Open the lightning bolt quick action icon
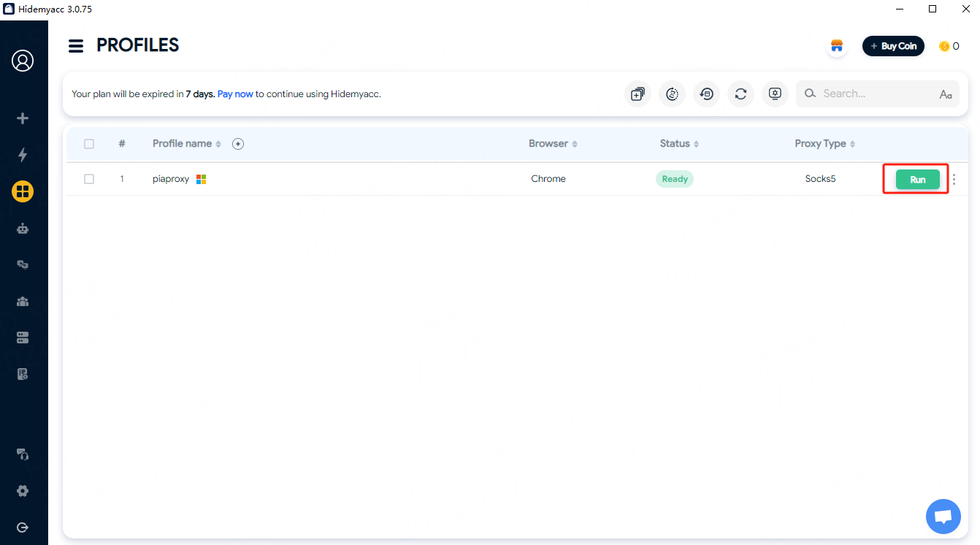This screenshot has height=545, width=980. click(23, 155)
